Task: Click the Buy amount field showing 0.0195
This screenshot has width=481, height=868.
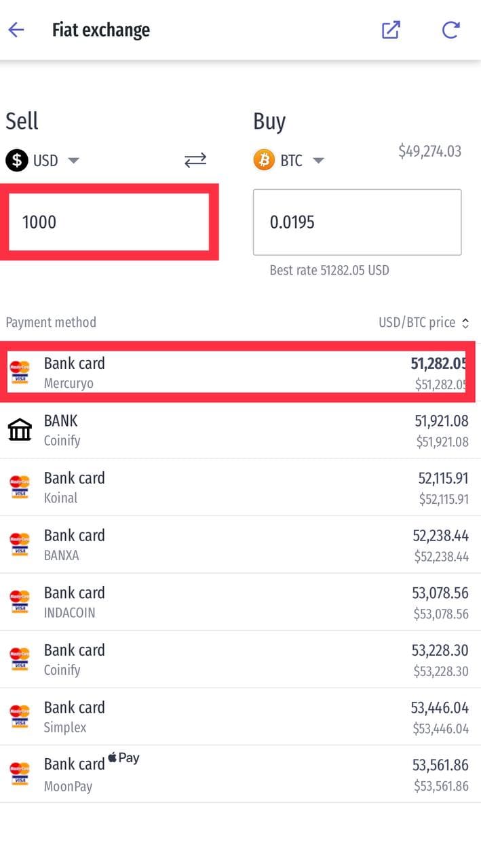Action: pyautogui.click(x=357, y=222)
